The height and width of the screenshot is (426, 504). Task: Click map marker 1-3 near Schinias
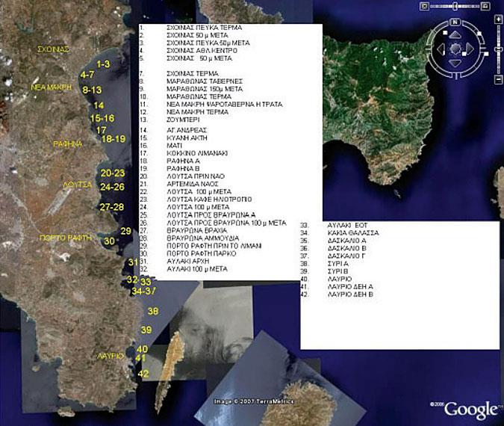(x=103, y=64)
